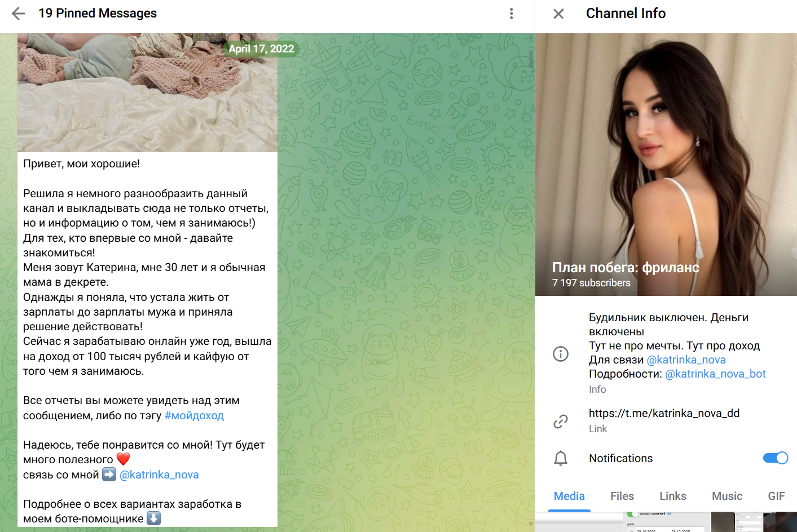The height and width of the screenshot is (532, 797).
Task: Close the Channel Info panel
Action: (x=558, y=14)
